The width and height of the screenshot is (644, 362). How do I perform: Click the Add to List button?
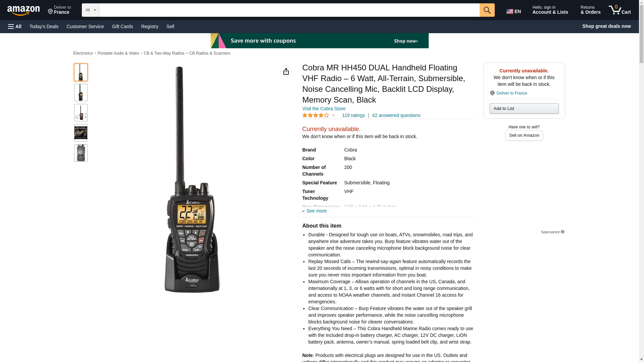524,108
